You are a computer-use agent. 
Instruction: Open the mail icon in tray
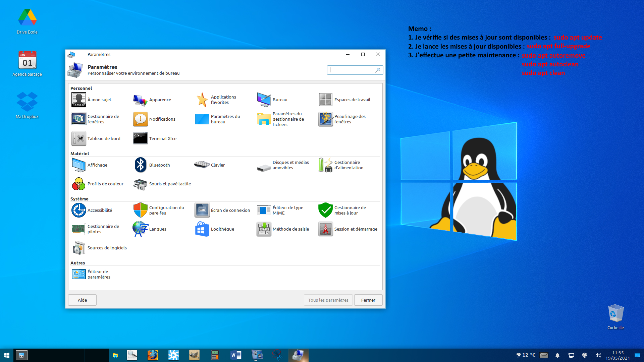click(x=544, y=355)
